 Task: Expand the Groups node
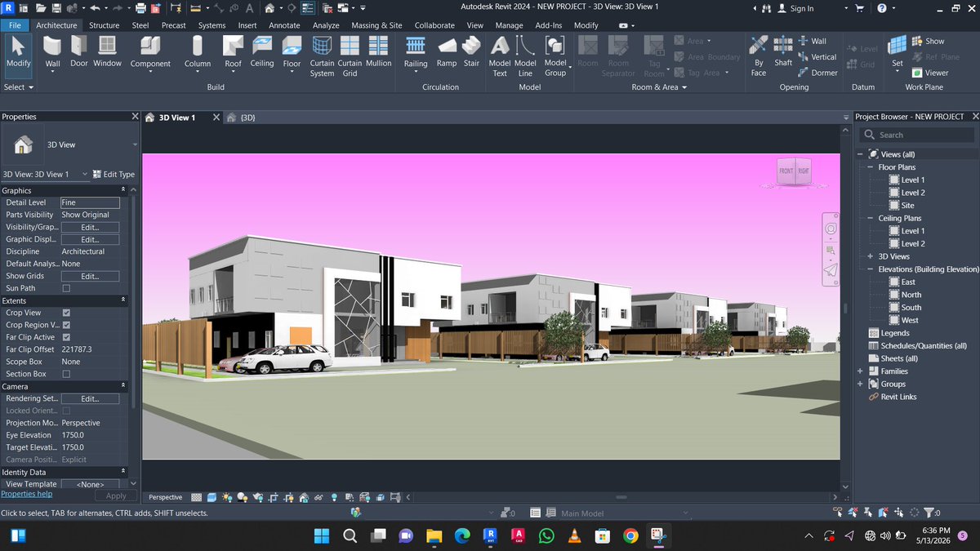point(860,384)
